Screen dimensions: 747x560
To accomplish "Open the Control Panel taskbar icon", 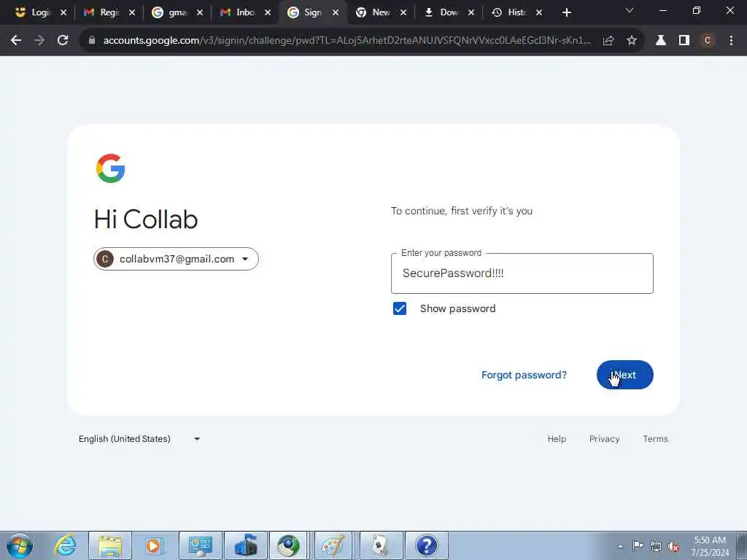I will (x=201, y=545).
